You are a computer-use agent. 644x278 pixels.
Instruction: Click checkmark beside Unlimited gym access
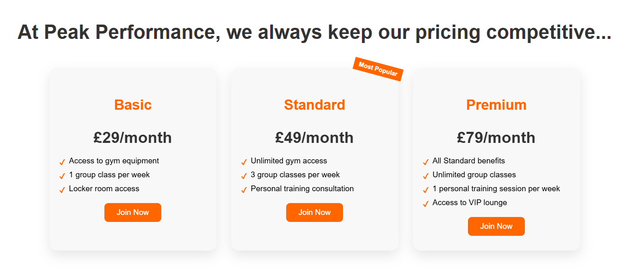(244, 162)
